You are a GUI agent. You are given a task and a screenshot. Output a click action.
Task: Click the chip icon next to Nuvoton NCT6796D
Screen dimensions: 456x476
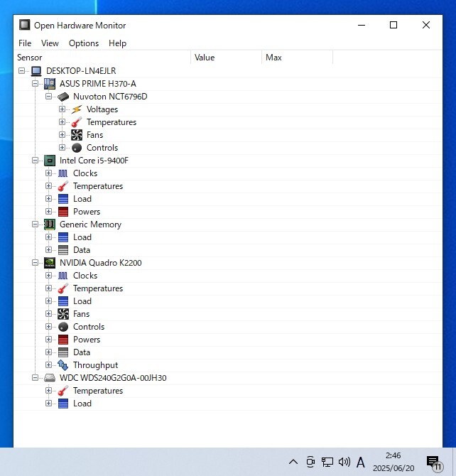click(x=63, y=97)
